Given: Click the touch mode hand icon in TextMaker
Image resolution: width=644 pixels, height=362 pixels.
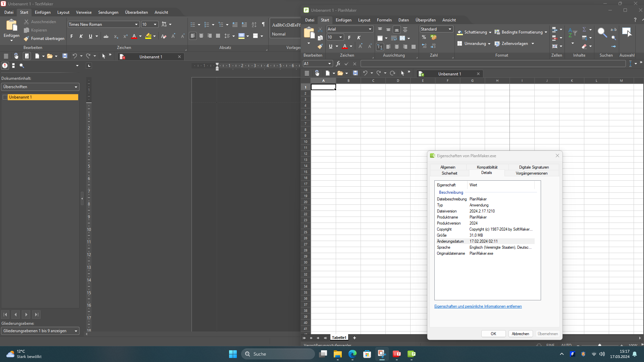Looking at the screenshot, I should [x=16, y=56].
